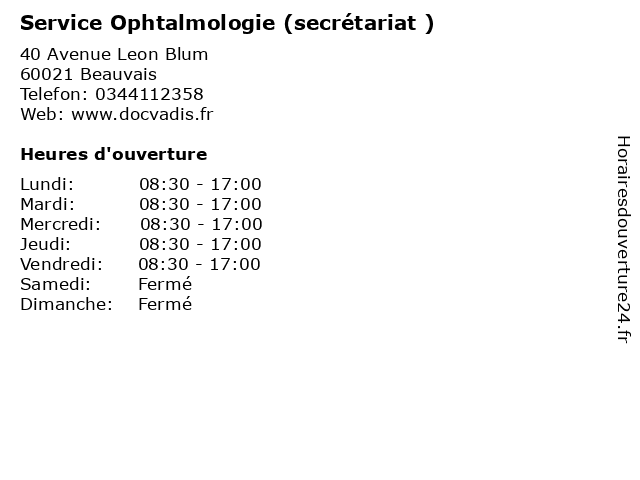Select the Mardi day label
Image resolution: width=640 pixels, height=480 pixels.
tap(48, 204)
